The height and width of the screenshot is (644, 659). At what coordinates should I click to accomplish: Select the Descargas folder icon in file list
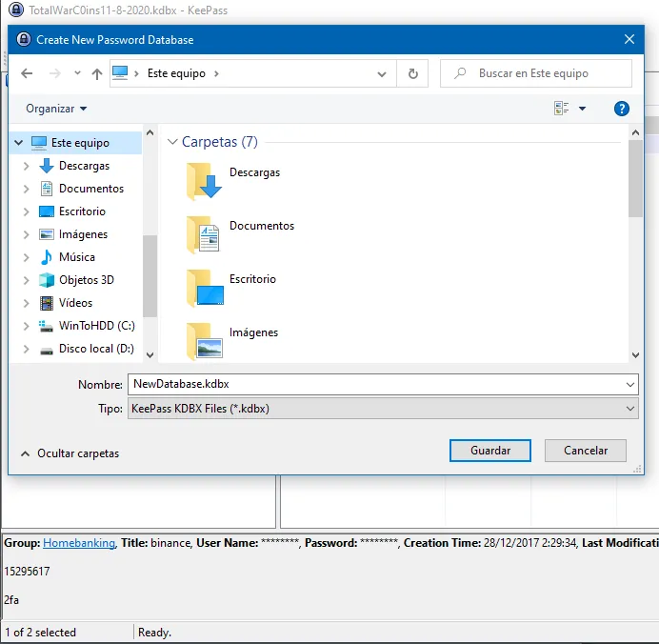coord(204,181)
